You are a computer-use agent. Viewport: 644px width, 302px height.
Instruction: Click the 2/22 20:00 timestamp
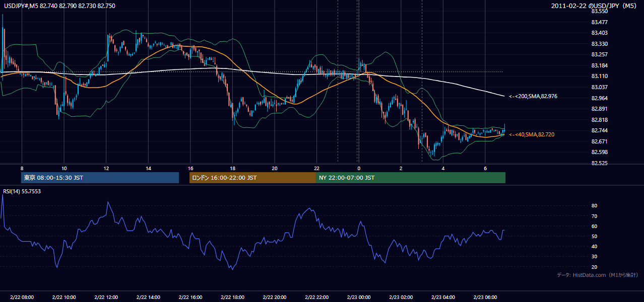click(x=275, y=297)
